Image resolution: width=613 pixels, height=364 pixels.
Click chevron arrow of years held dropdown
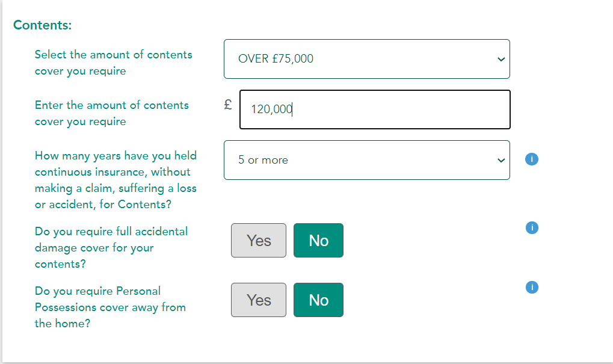point(501,160)
